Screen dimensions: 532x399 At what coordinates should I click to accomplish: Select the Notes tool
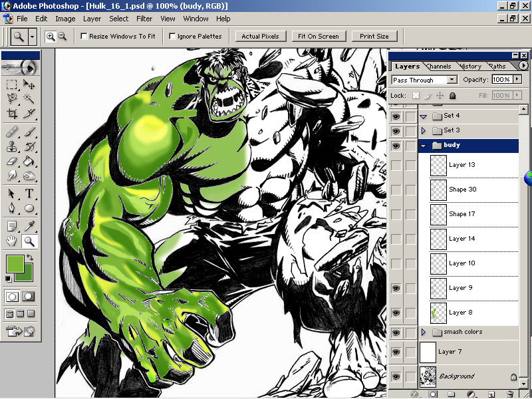pos(12,226)
